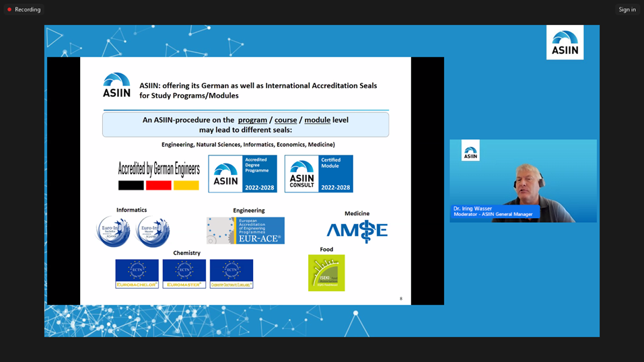Click the EUR-ACE engineering label
The height and width of the screenshot is (362, 644).
pyautogui.click(x=246, y=231)
